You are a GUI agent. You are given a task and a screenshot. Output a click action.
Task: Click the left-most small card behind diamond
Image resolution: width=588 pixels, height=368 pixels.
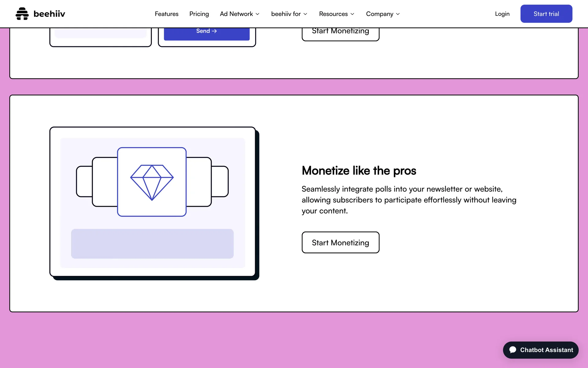pyautogui.click(x=84, y=182)
